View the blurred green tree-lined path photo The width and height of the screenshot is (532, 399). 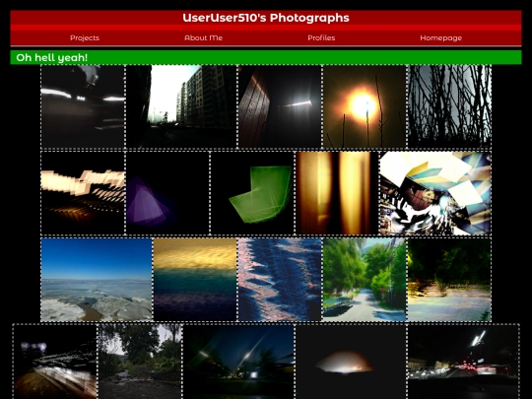(x=365, y=280)
